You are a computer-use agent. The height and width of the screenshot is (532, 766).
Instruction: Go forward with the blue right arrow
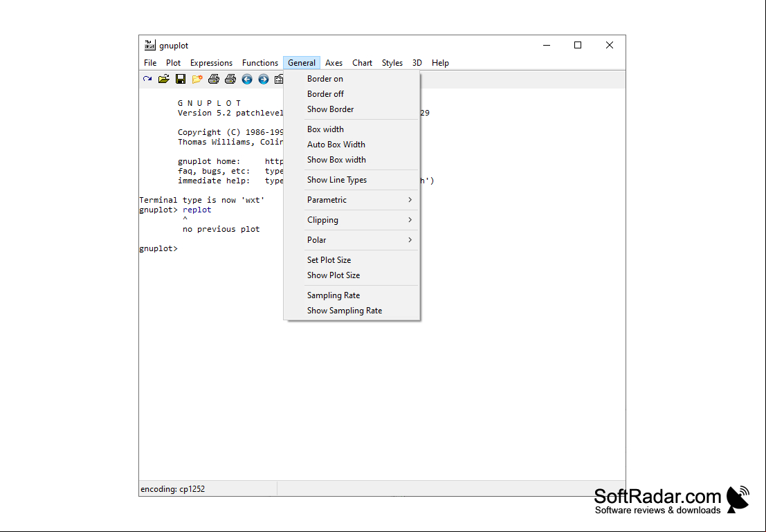pos(264,79)
